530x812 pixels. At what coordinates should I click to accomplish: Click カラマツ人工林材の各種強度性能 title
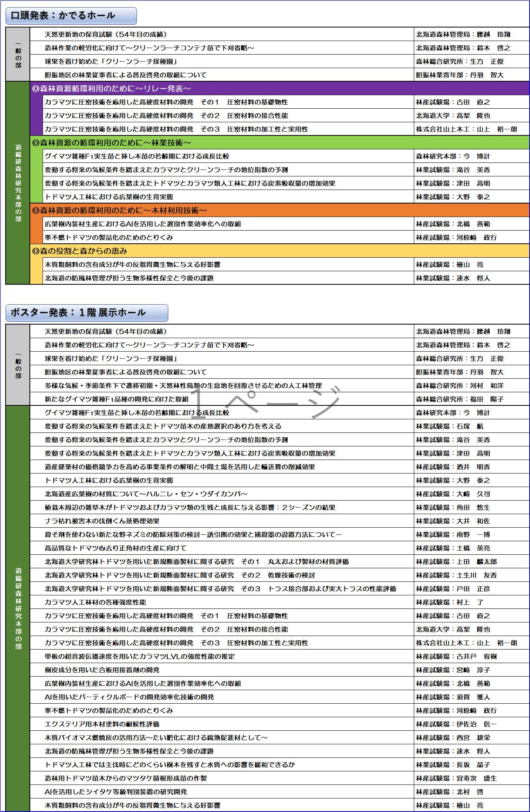(x=95, y=602)
